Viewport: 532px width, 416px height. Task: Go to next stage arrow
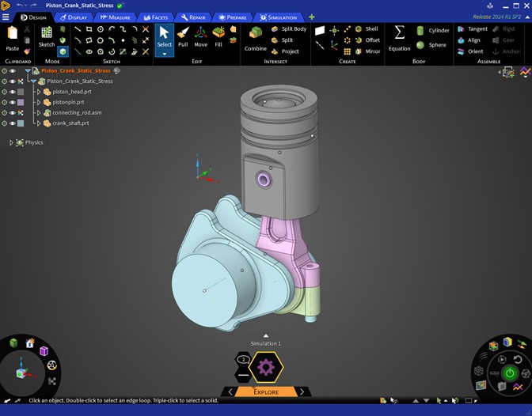click(x=302, y=392)
